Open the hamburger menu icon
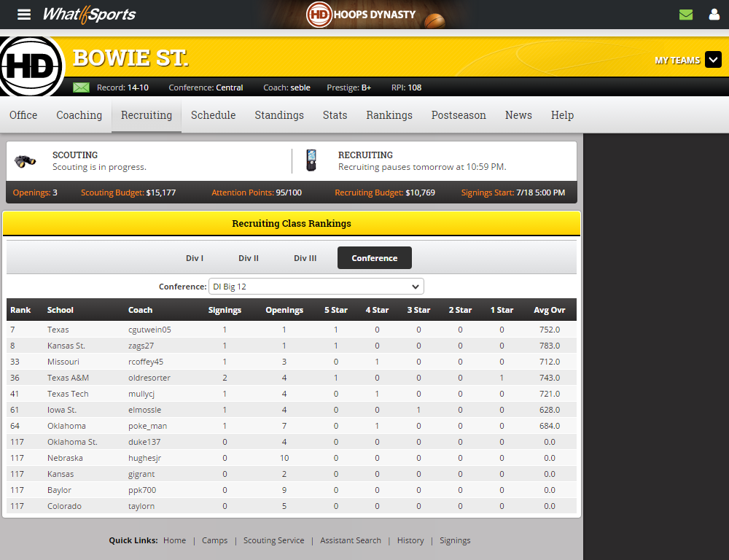The image size is (729, 560). click(x=25, y=15)
